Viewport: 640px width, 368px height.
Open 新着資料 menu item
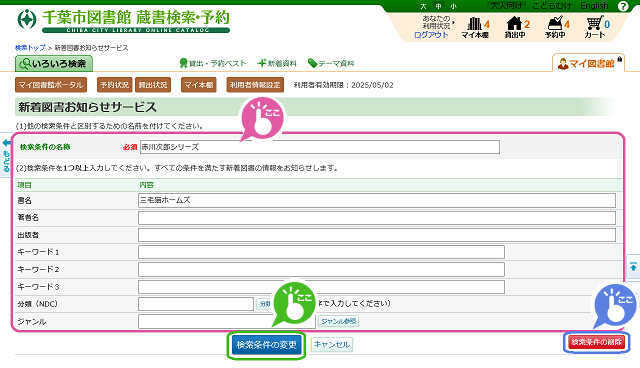pos(277,63)
